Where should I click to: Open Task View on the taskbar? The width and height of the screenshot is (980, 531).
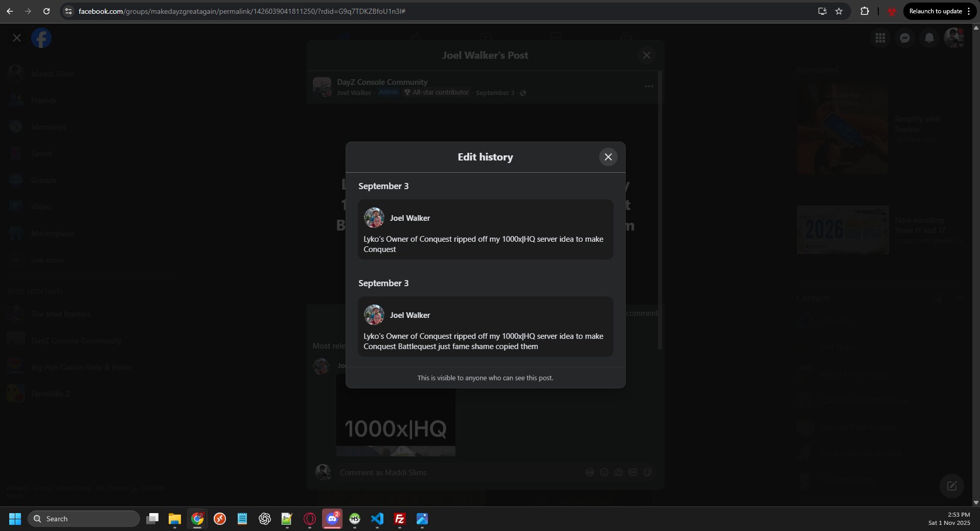[x=152, y=519]
